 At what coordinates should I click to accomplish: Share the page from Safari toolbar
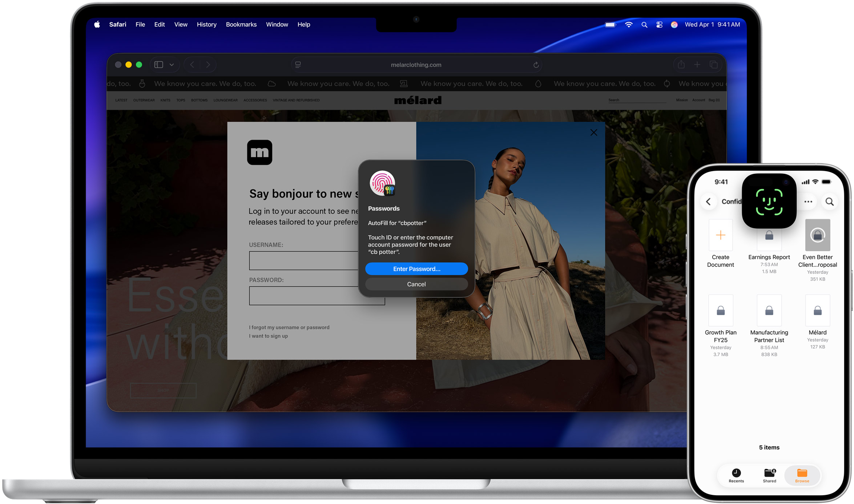pyautogui.click(x=681, y=65)
